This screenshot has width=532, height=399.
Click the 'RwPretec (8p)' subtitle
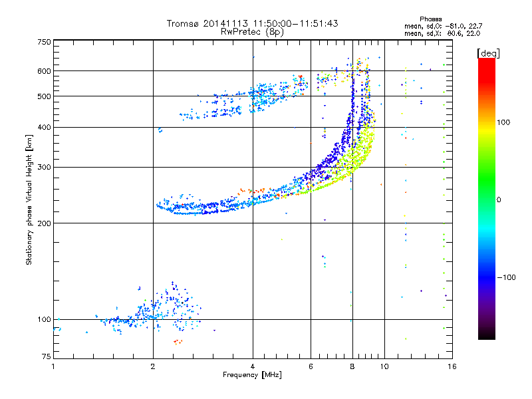click(252, 32)
